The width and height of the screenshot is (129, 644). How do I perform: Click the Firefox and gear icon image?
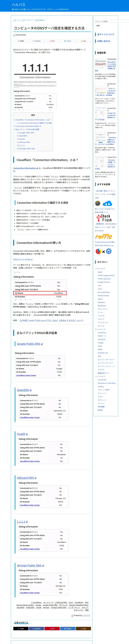(x=103, y=251)
